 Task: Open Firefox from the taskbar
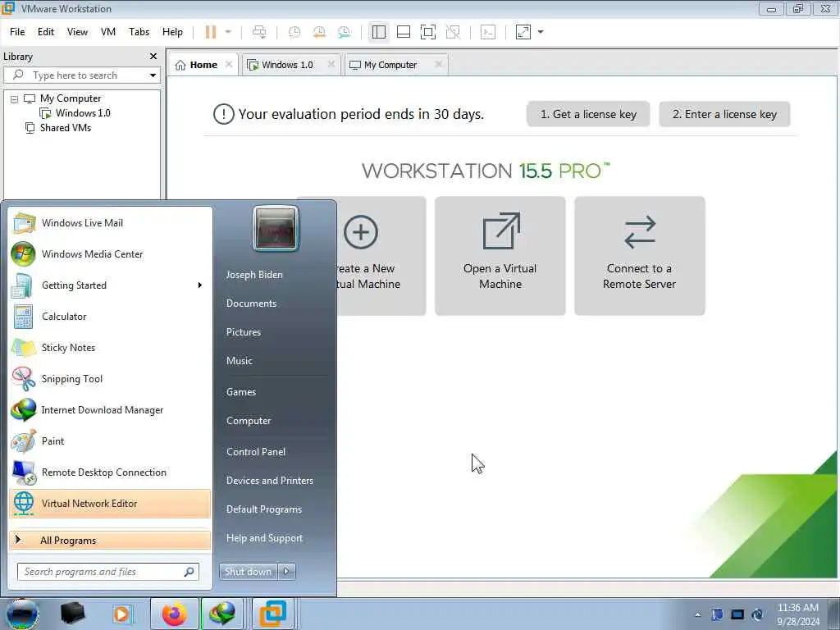pos(174,614)
